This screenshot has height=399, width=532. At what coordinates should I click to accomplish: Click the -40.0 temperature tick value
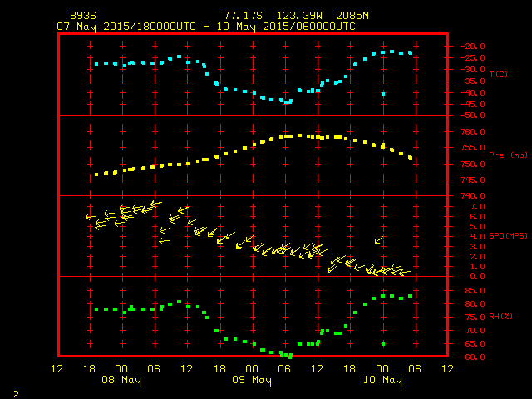(x=472, y=92)
